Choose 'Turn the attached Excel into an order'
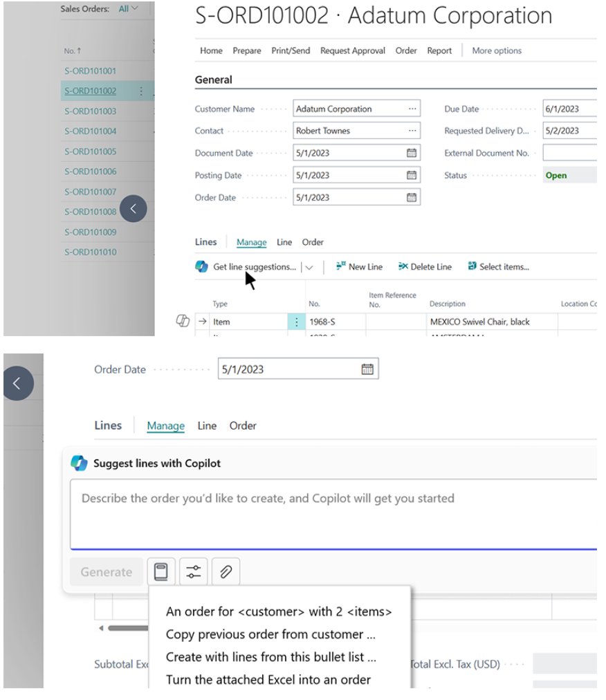 point(268,679)
